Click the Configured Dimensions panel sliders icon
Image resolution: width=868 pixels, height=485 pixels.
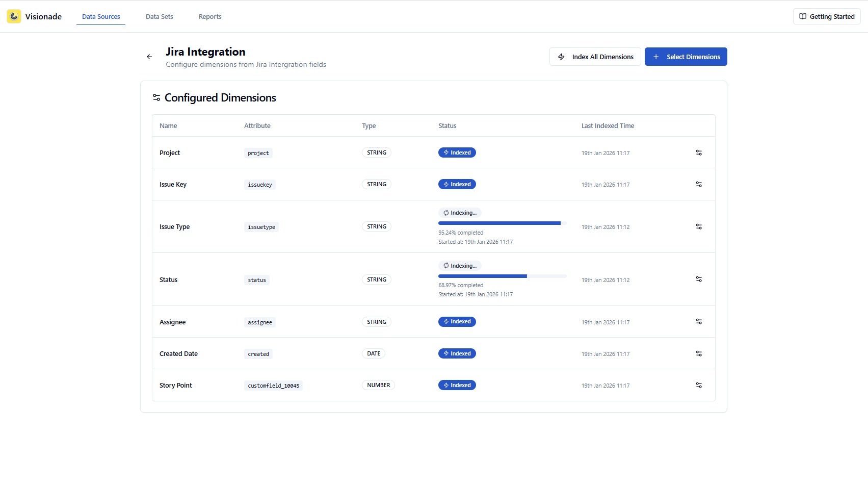[156, 97]
